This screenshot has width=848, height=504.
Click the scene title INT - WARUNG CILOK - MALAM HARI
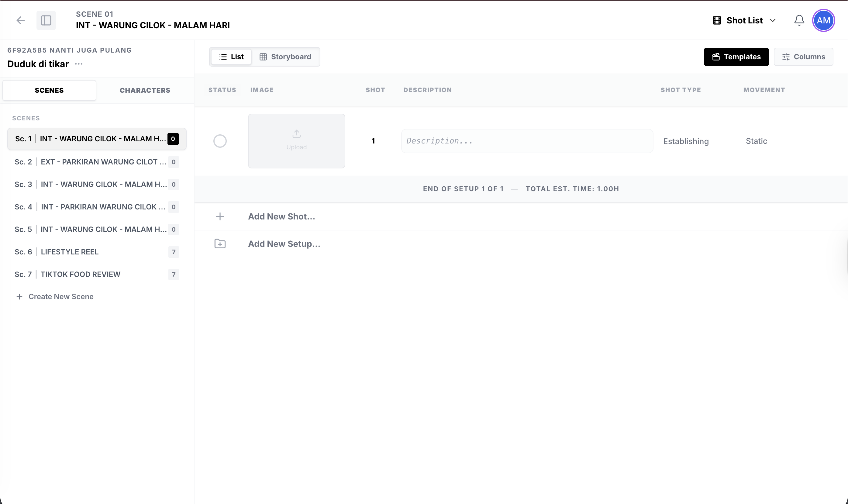153,26
